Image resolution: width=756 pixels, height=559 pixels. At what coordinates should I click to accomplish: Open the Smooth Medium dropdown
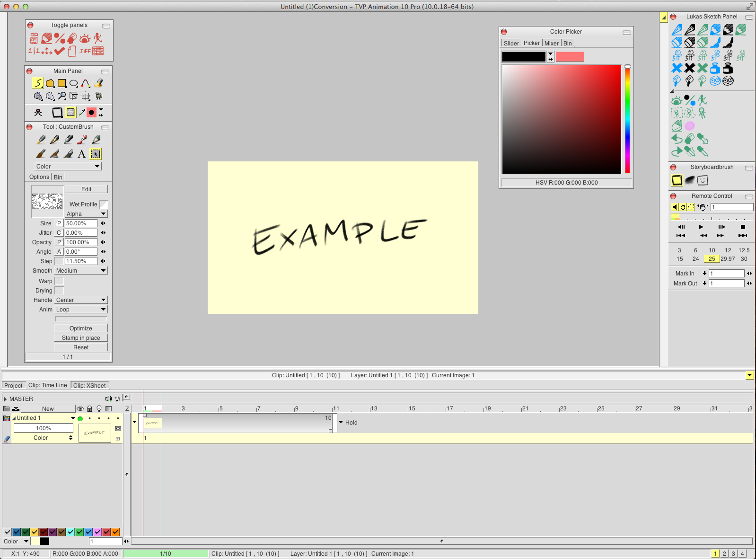81,271
